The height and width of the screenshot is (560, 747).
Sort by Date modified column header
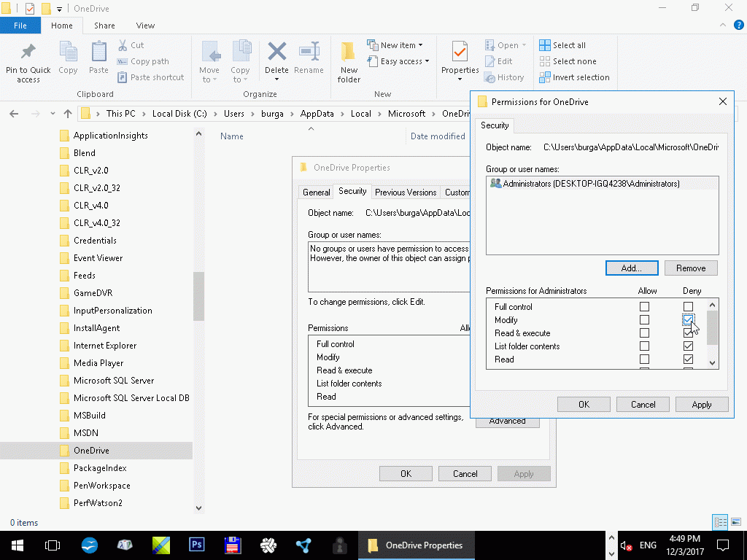tap(438, 136)
